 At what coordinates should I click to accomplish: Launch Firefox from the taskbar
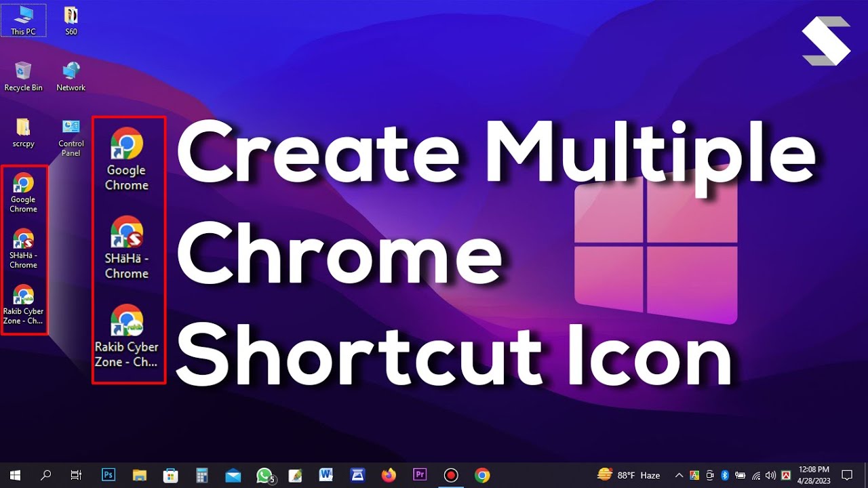(x=389, y=475)
